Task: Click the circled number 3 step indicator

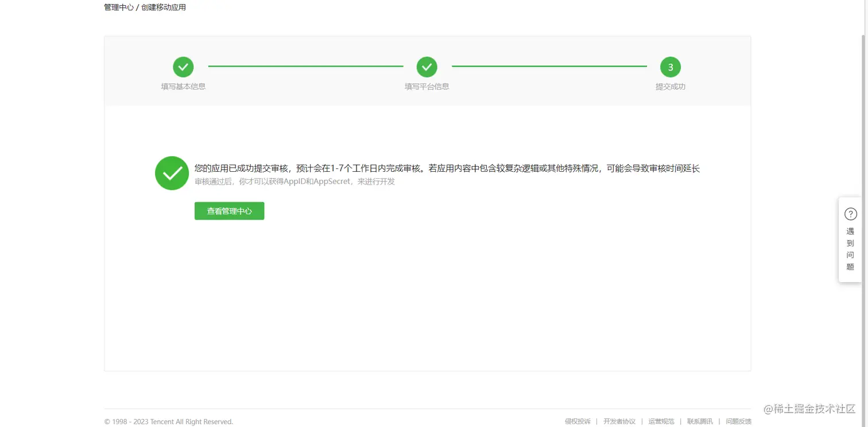Action: pyautogui.click(x=670, y=67)
